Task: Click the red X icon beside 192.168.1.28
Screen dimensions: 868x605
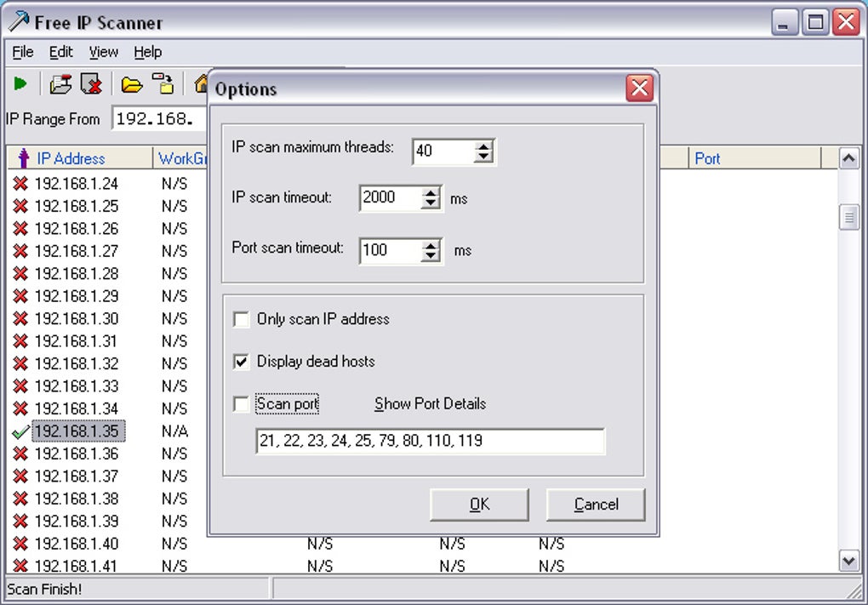Action: [x=20, y=273]
